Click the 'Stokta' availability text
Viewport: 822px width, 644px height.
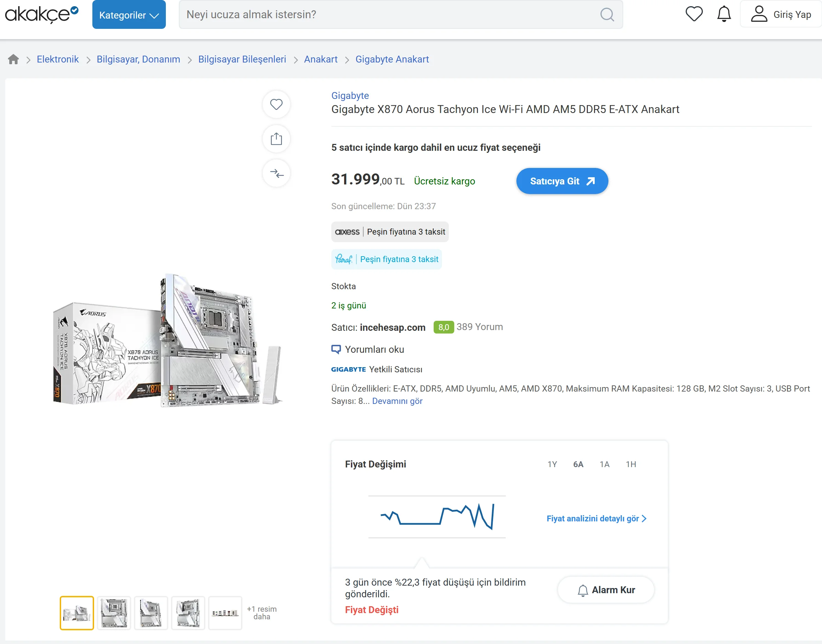coord(343,286)
